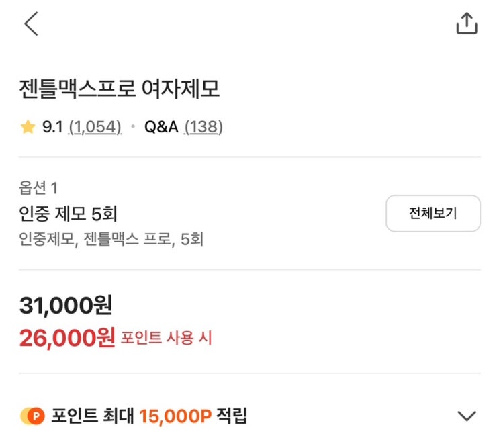Tap the share icon
499x448 pixels.
coord(466,24)
